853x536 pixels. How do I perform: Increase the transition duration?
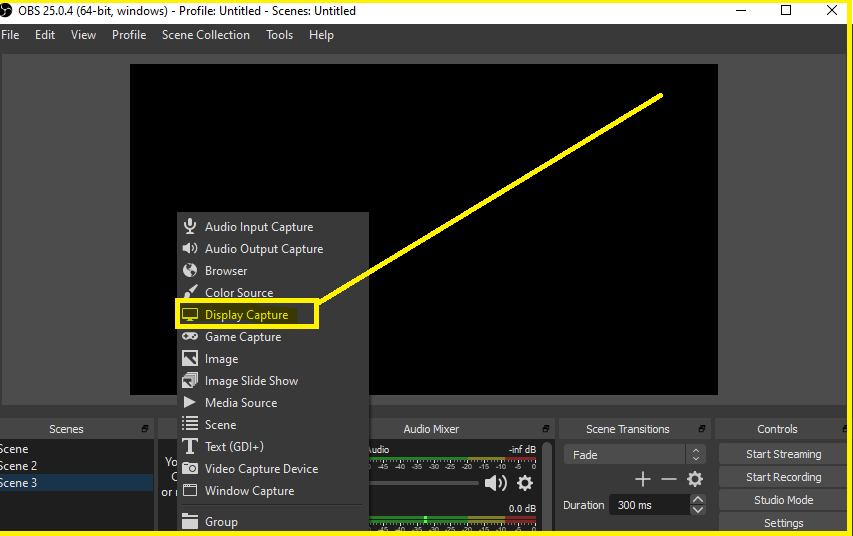point(697,500)
